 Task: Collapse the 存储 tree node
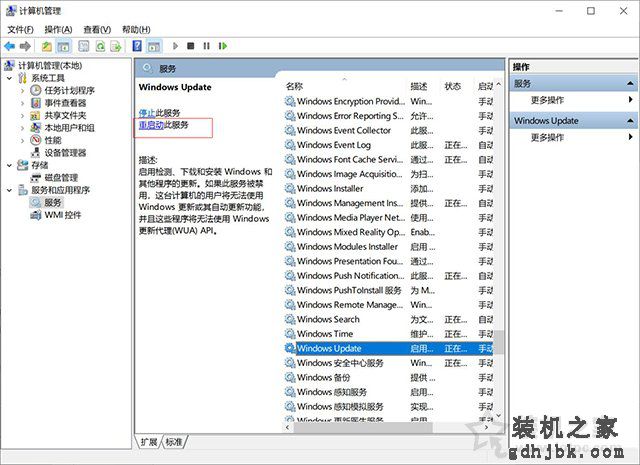(x=10, y=165)
